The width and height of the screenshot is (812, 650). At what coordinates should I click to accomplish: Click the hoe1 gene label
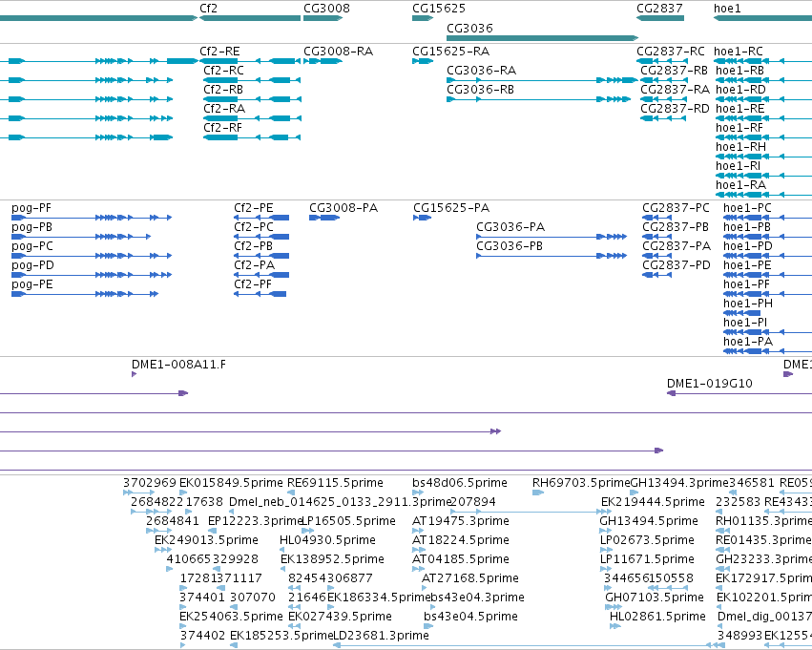727,9
